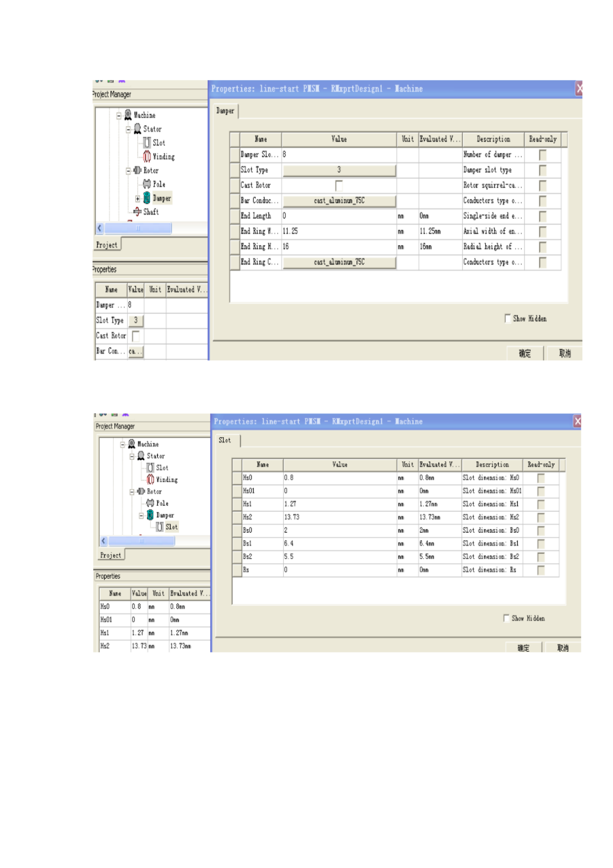Click the Winding icon in upper project tree
This screenshot has width=613, height=868.
coord(147,156)
